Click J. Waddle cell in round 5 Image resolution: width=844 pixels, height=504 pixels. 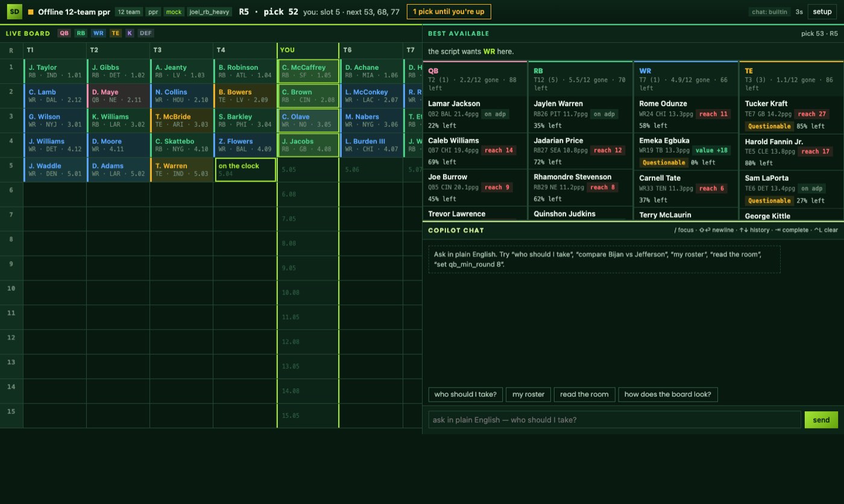pos(55,169)
